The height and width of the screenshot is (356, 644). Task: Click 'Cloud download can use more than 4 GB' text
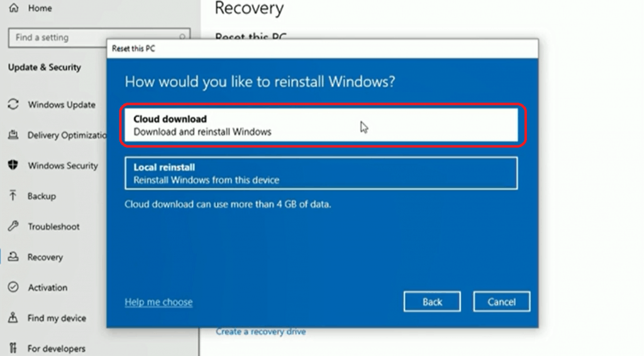tap(228, 204)
